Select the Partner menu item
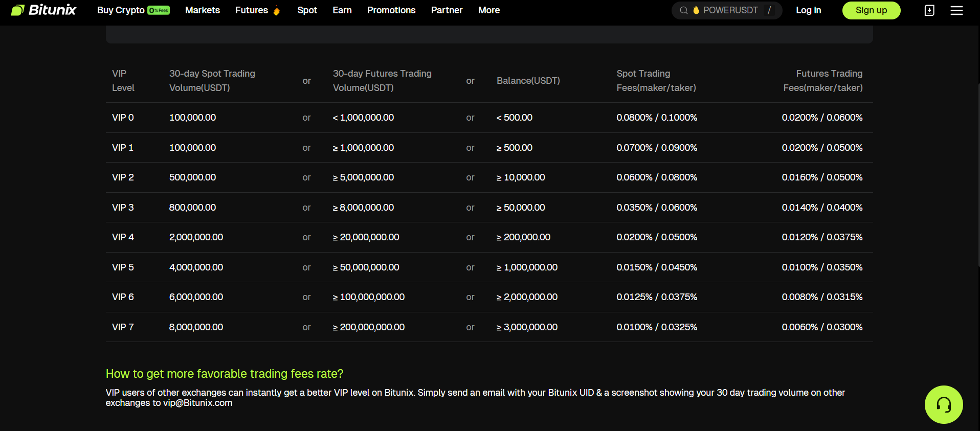 click(x=447, y=10)
